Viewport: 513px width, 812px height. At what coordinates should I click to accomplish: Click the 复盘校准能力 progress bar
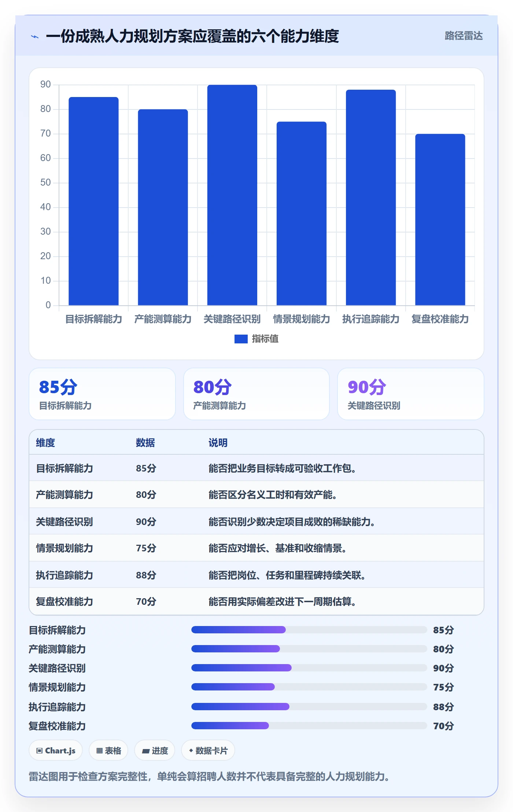309,726
